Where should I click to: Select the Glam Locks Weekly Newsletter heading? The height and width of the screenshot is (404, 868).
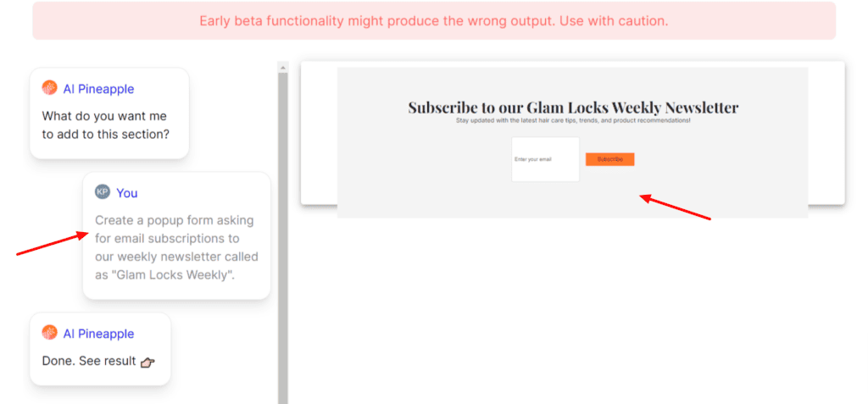pyautogui.click(x=573, y=108)
